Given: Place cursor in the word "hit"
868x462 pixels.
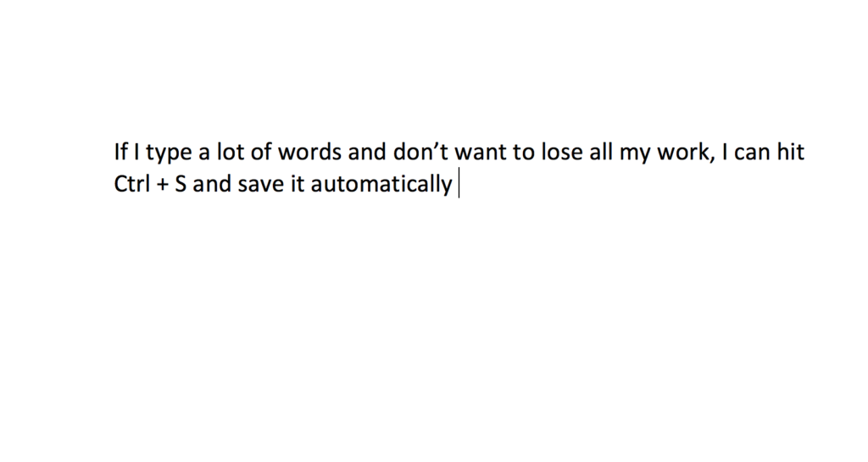Looking at the screenshot, I should click(790, 152).
